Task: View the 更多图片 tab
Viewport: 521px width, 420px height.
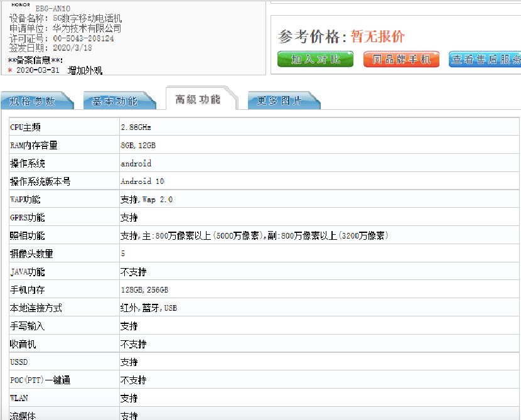Action: point(279,101)
